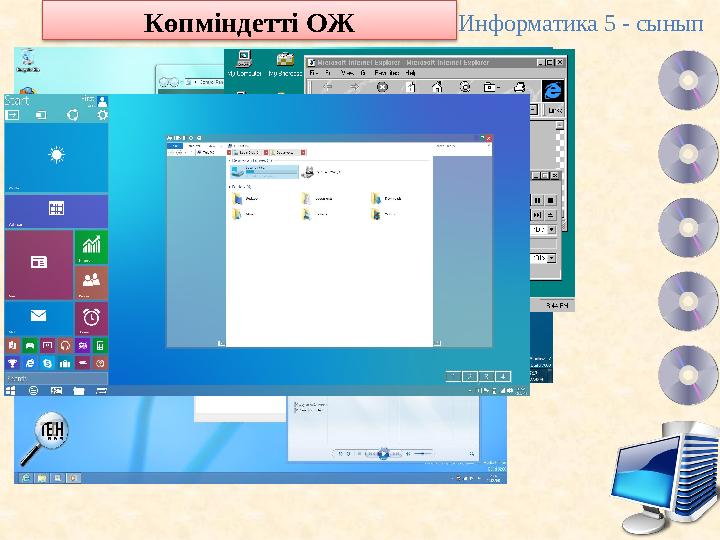This screenshot has height=540, width=720.
Task: Open the green Calculator small tile
Action: click(x=101, y=345)
